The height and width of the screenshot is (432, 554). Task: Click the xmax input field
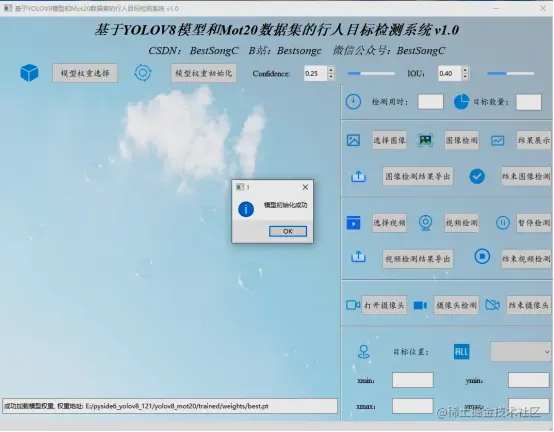(x=413, y=406)
